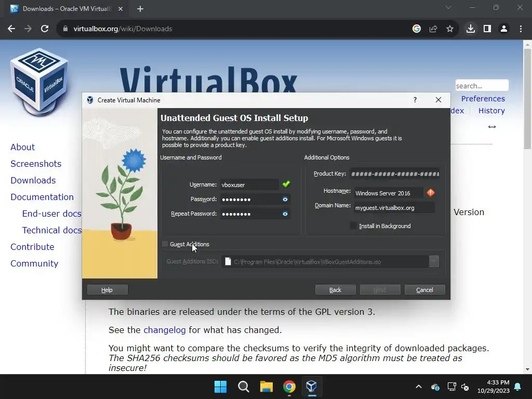Open the About link in sidebar
The width and height of the screenshot is (532, 399).
23,147
